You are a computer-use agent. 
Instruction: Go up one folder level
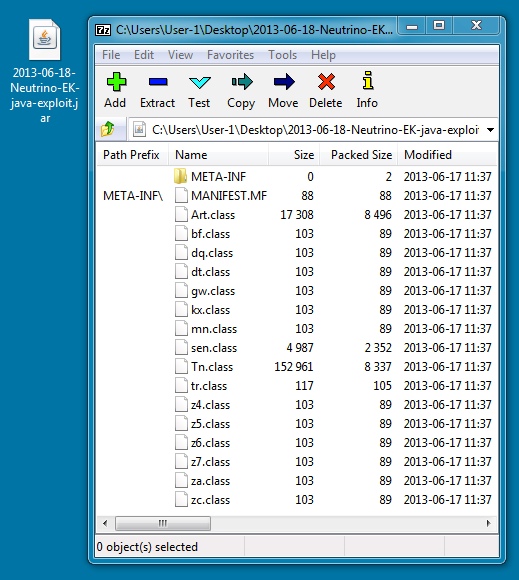point(108,129)
